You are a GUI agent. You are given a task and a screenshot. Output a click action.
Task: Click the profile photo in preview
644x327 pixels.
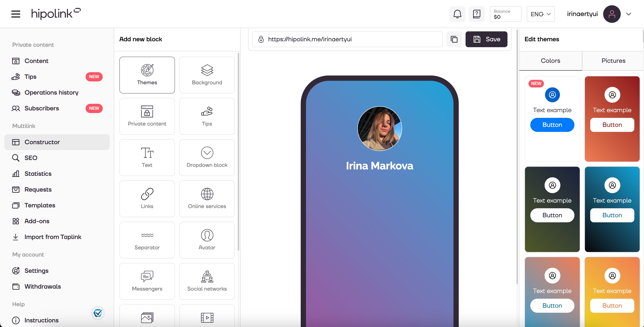click(x=380, y=129)
